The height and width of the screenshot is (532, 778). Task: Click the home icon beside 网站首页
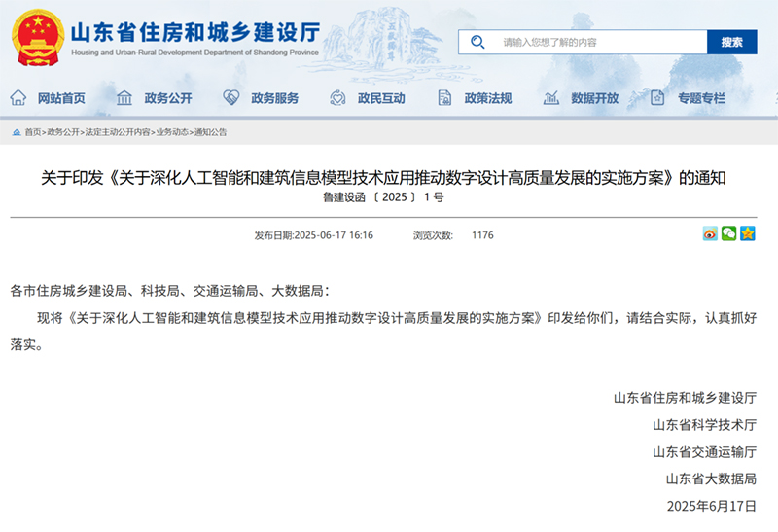(18, 98)
